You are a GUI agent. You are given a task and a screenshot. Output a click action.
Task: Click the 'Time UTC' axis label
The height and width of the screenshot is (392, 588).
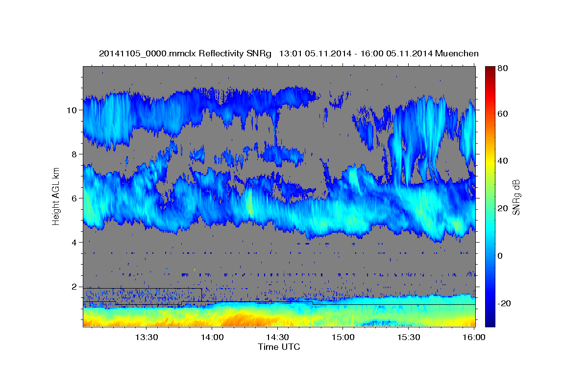tap(279, 347)
